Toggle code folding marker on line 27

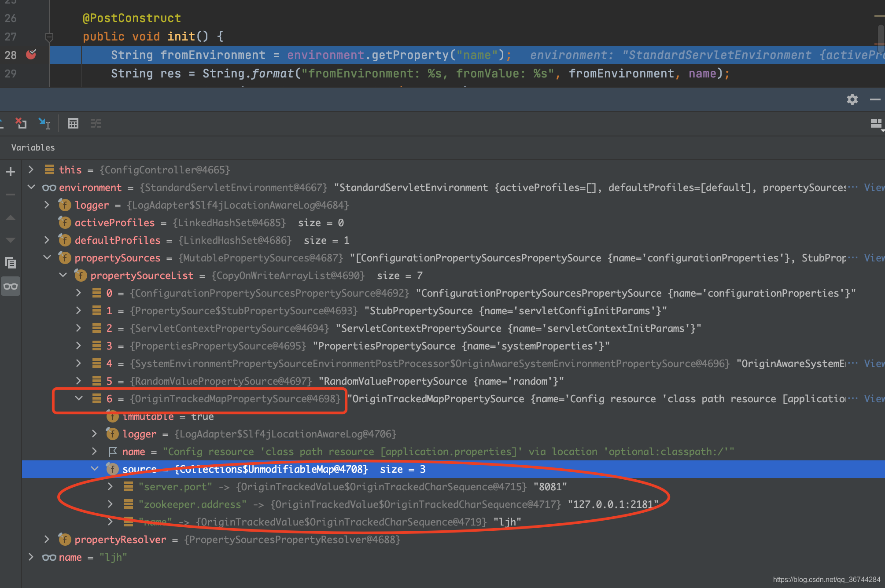click(x=49, y=37)
